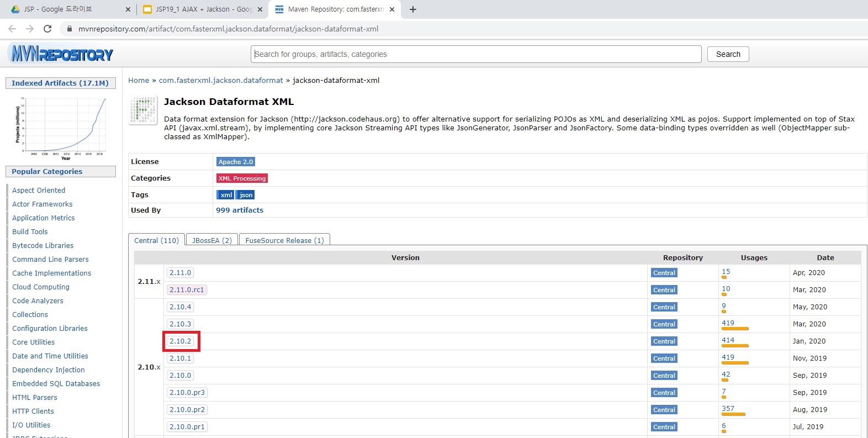Go to Home breadcrumb link
This screenshot has width=868, height=438.
point(139,80)
